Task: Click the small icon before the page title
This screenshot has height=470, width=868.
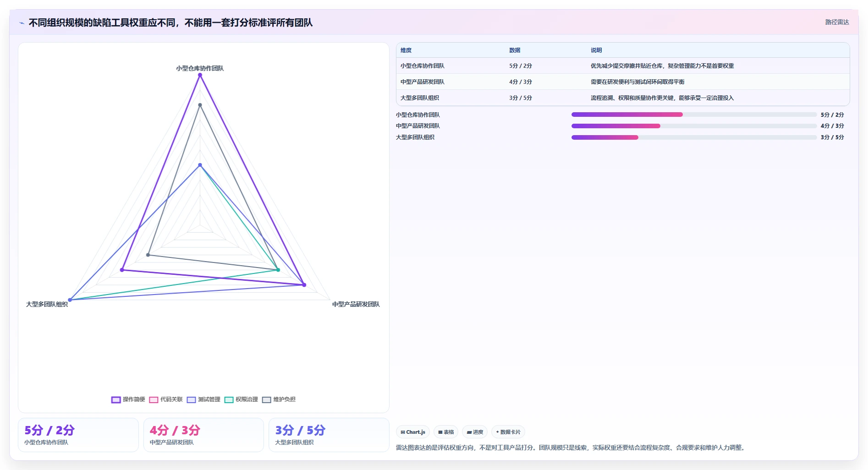Action: pos(22,23)
